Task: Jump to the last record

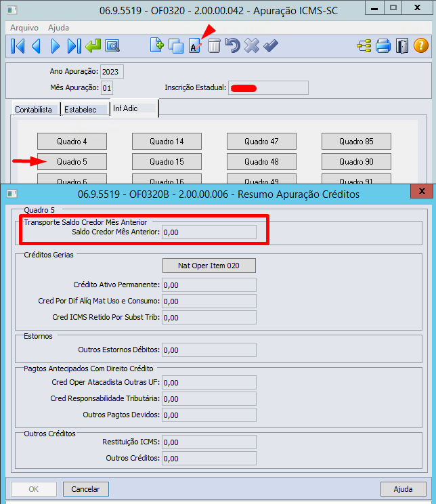Action: 74,46
